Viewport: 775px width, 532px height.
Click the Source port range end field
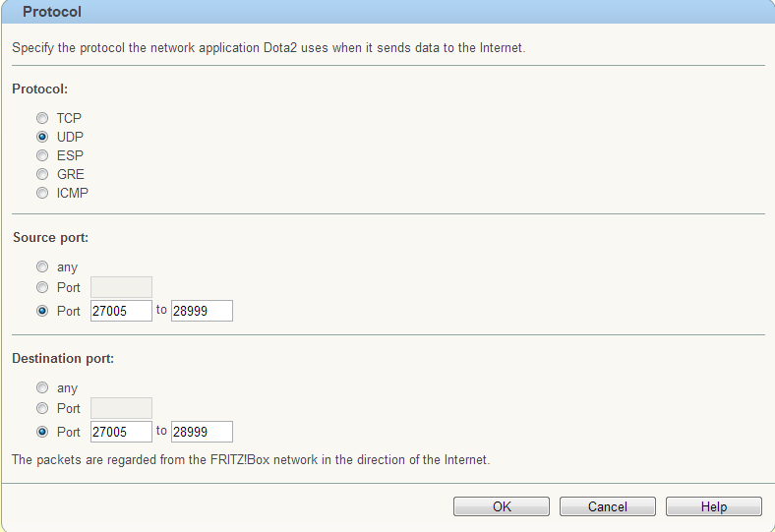click(x=202, y=311)
